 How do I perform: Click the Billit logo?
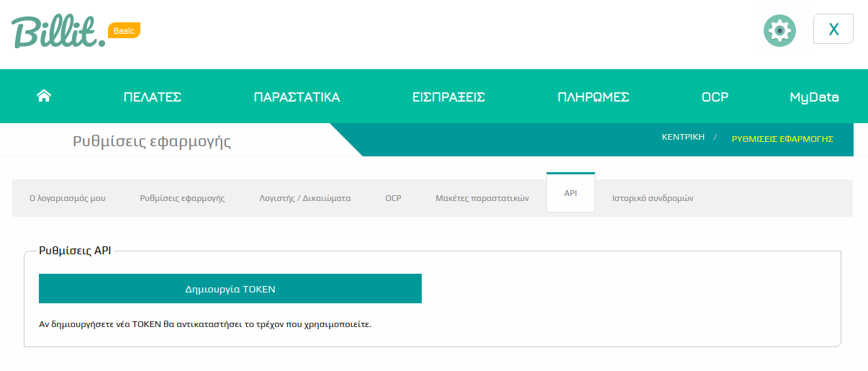pyautogui.click(x=59, y=32)
